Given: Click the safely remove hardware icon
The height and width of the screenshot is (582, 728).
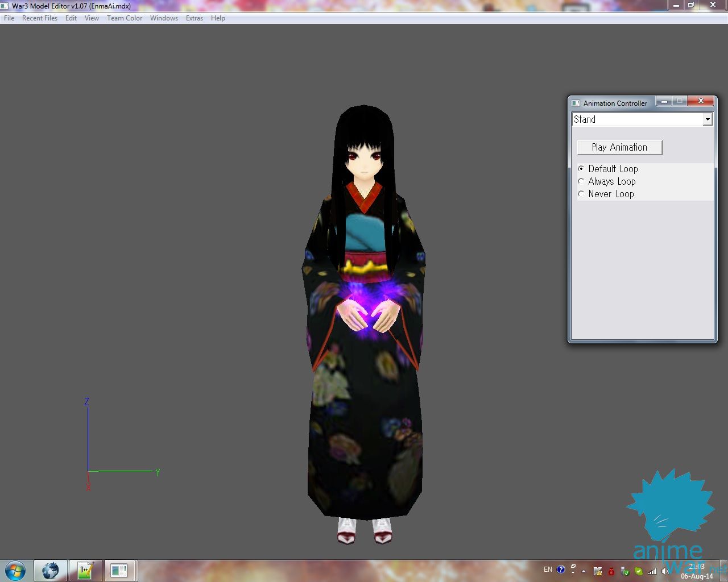Looking at the screenshot, I should pos(625,571).
